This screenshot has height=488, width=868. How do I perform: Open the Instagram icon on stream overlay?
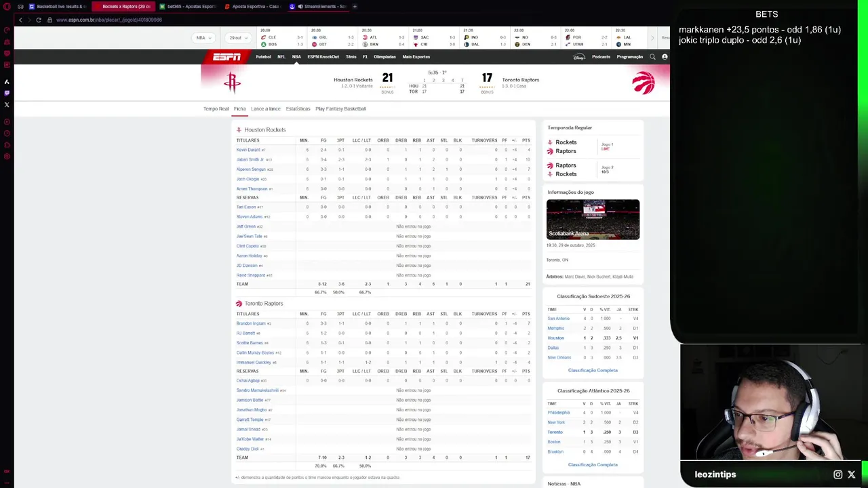(838, 474)
